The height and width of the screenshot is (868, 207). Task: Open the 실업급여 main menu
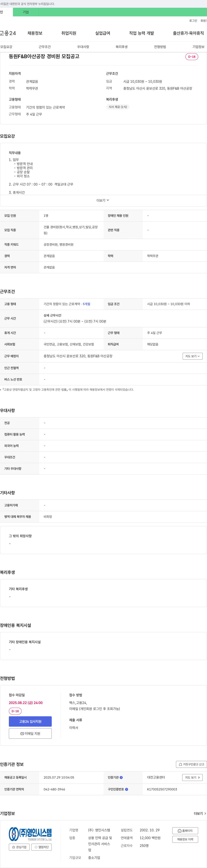tap(102, 33)
